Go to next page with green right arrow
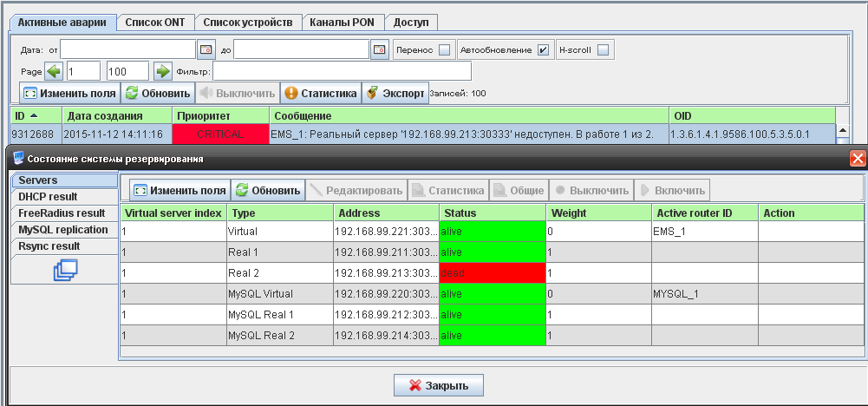 (x=162, y=71)
